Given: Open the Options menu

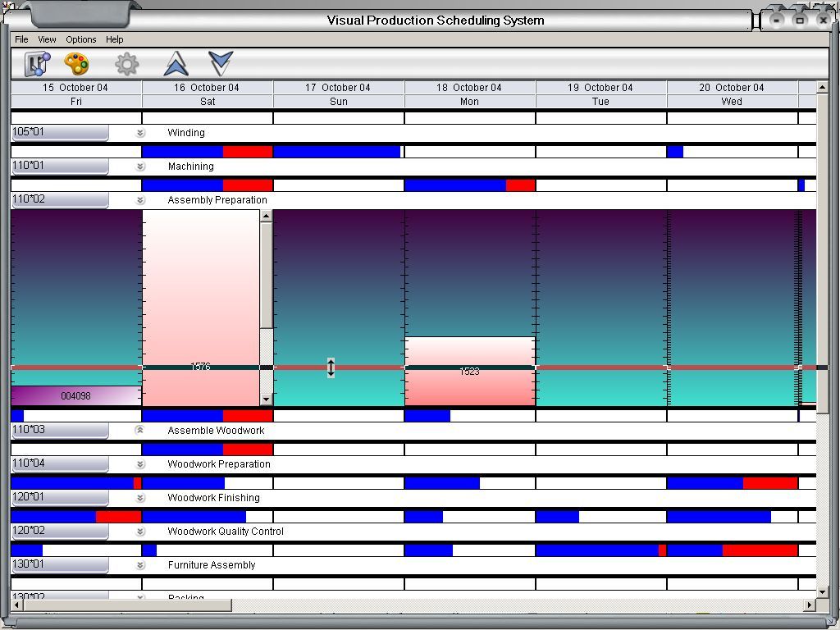Looking at the screenshot, I should (81, 39).
